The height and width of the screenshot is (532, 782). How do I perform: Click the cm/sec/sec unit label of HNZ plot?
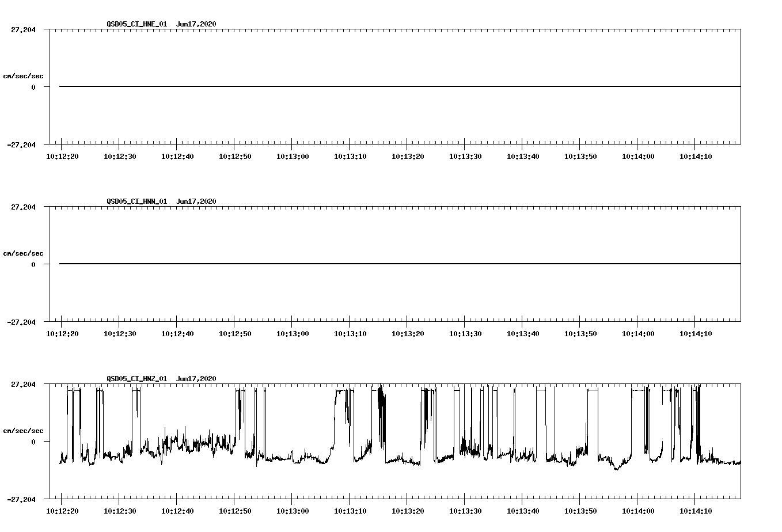(23, 431)
